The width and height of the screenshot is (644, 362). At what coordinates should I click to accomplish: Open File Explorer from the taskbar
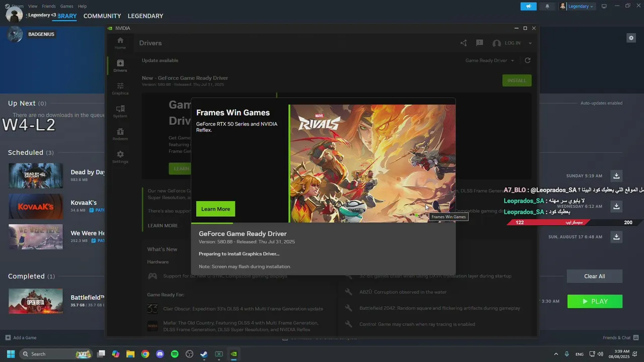[130, 354]
